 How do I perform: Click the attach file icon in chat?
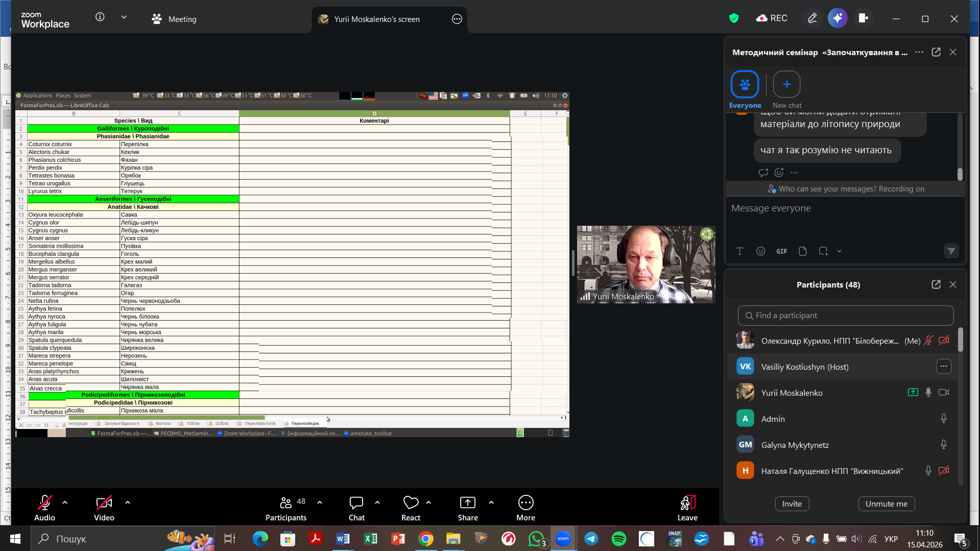tap(802, 251)
